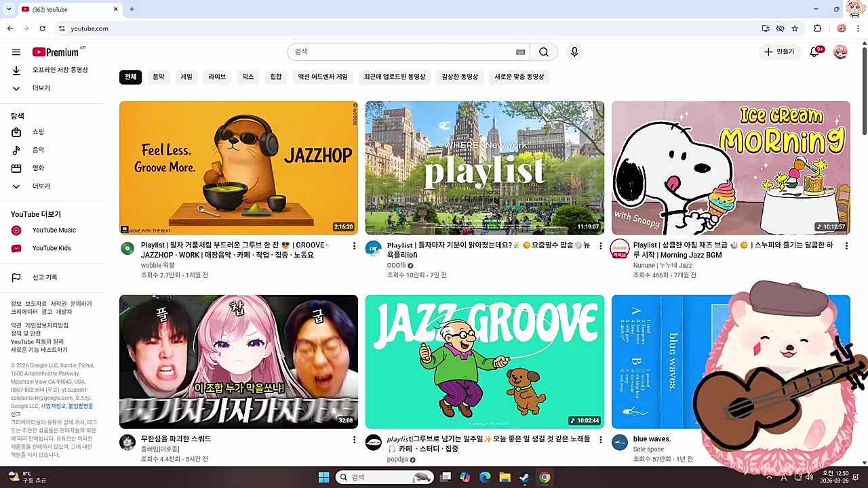Expand 더보기 under 오프라인 저장 동영상
The width and height of the screenshot is (868, 488).
click(52, 88)
